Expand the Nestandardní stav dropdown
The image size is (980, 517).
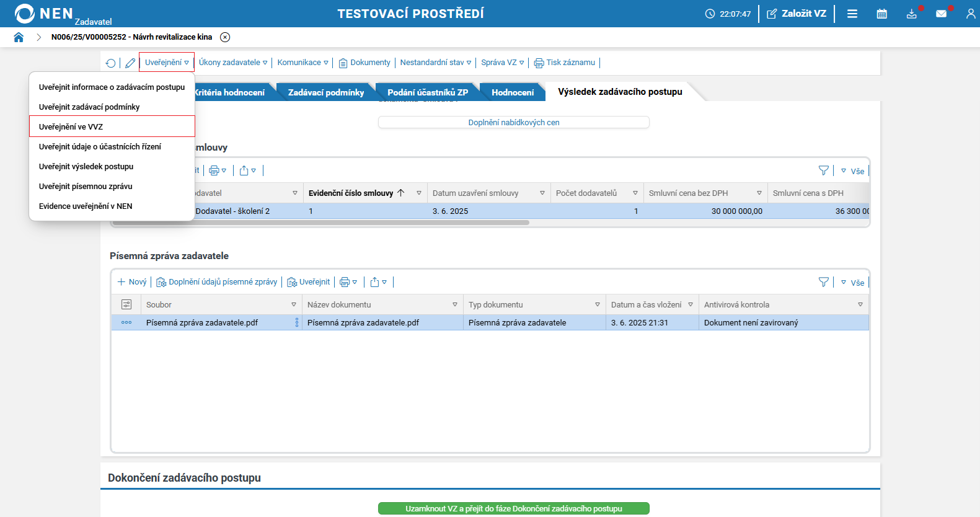tap(435, 63)
